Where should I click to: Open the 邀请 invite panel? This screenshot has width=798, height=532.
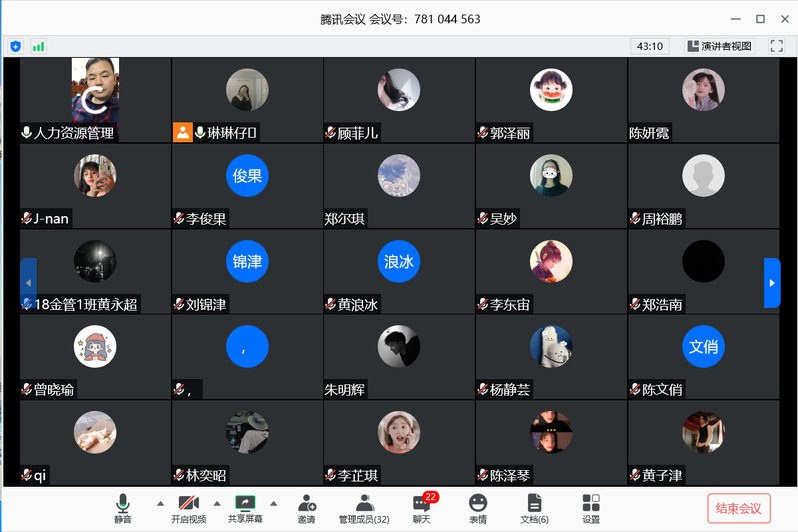pyautogui.click(x=306, y=507)
